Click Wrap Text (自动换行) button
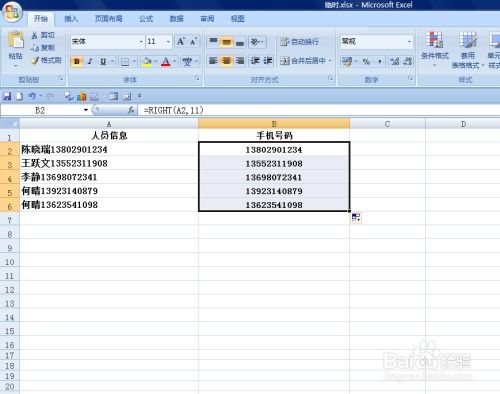Viewport: 500px width, 394px height. 299,42
